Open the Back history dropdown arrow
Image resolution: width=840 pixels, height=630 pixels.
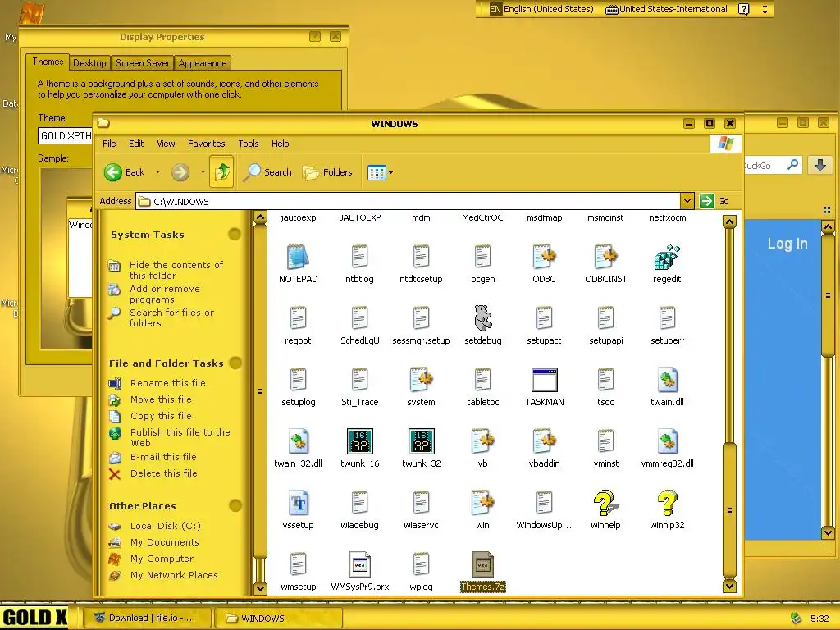157,172
